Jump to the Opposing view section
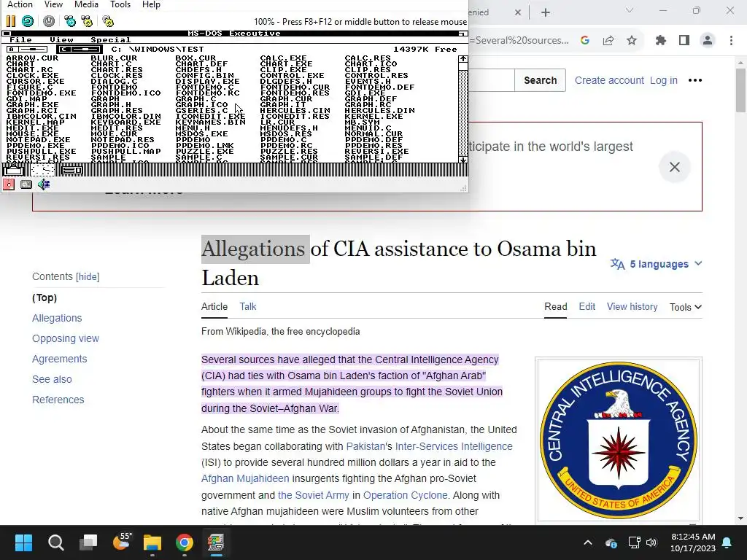 coord(66,338)
